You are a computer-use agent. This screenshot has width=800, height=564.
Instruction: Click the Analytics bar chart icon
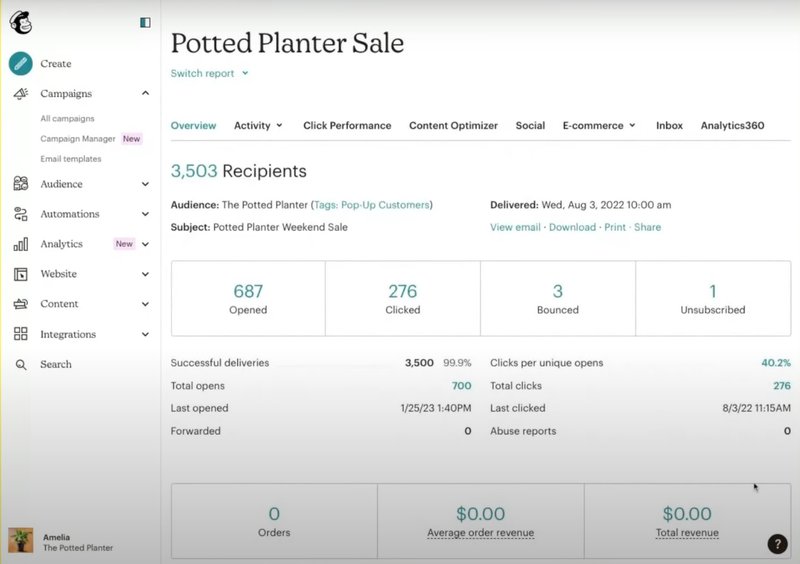21,244
